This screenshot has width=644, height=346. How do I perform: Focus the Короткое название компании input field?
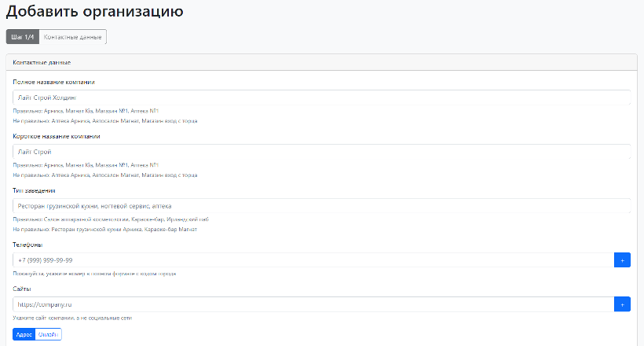point(321,152)
